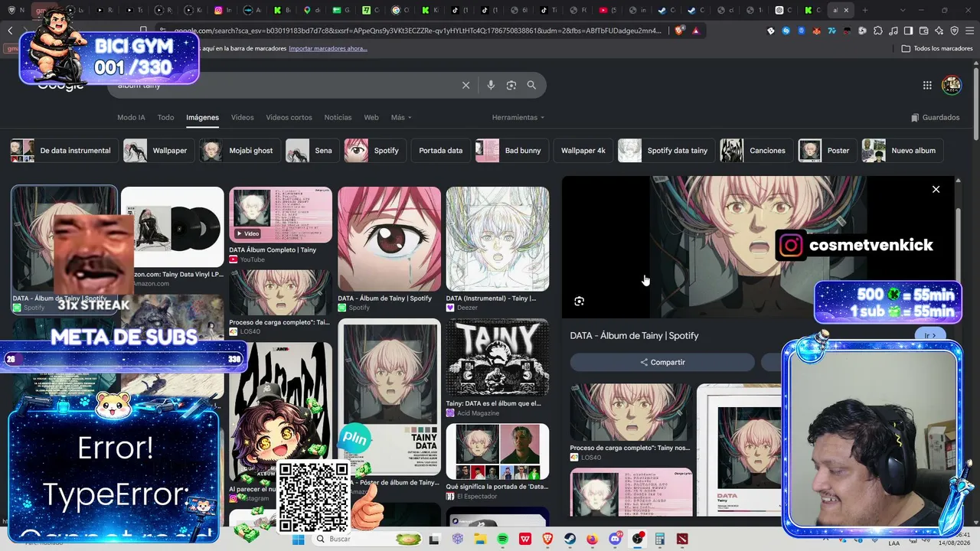Expand the Herramientas dropdown
This screenshot has width=980, height=551.
[x=518, y=117]
